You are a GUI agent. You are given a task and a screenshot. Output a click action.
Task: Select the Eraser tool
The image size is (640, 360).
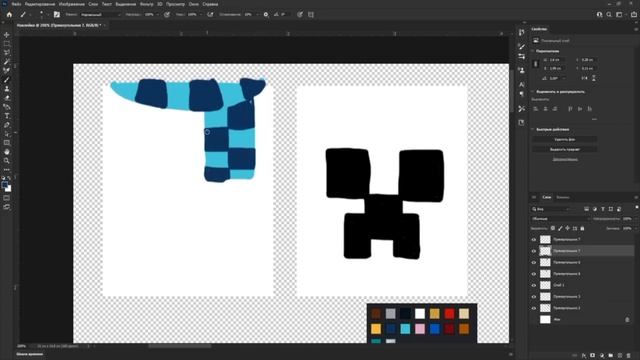coord(7,98)
